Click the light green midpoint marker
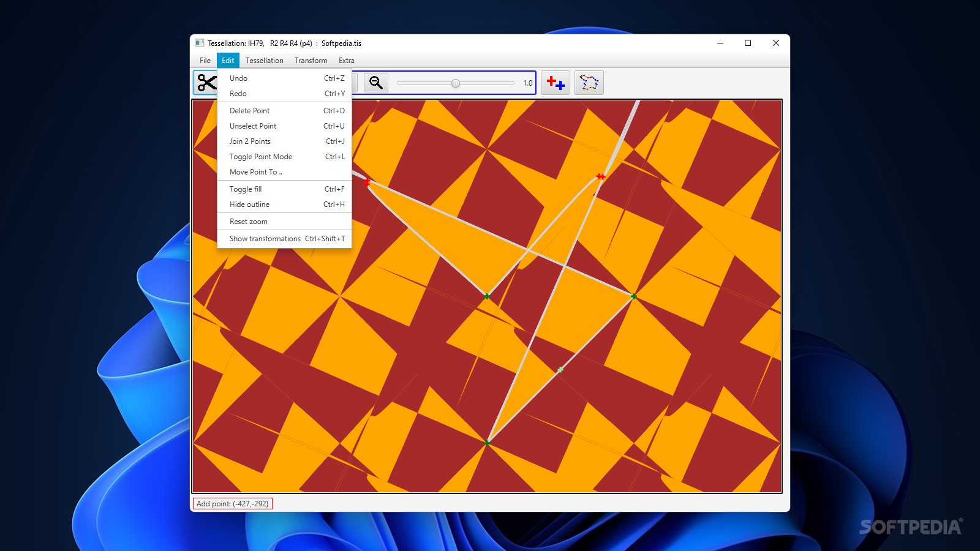The width and height of the screenshot is (980, 551). point(560,370)
